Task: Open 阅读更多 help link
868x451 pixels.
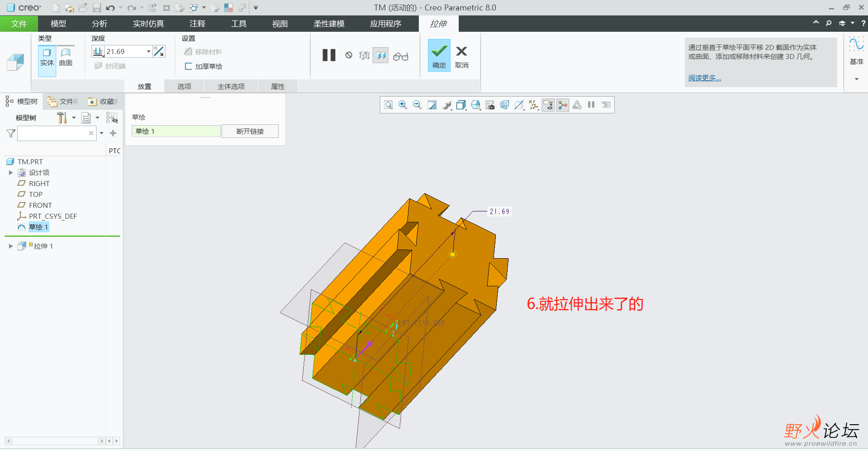Action: (x=704, y=78)
